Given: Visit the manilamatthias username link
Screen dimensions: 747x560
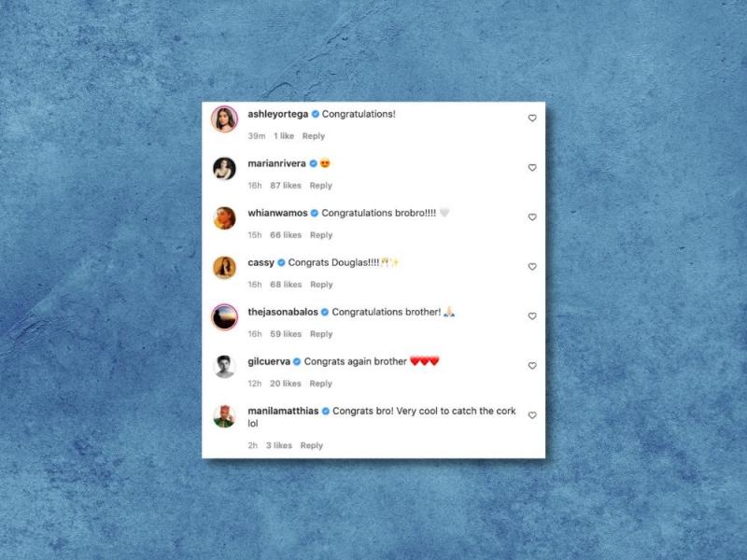Looking at the screenshot, I should tap(283, 411).
